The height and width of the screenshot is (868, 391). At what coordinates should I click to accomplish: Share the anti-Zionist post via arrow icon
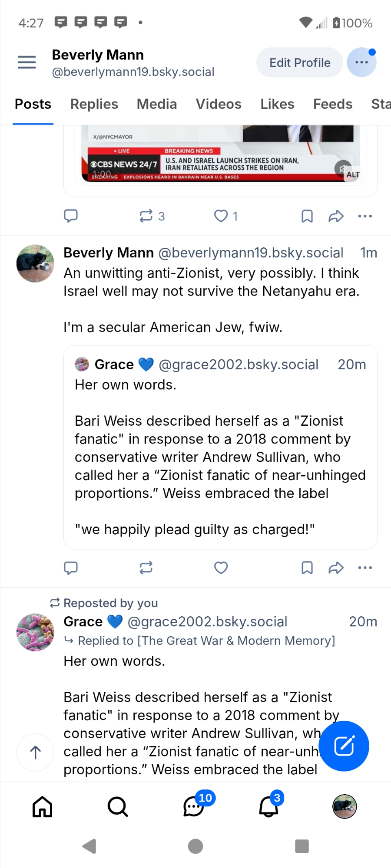(x=336, y=568)
